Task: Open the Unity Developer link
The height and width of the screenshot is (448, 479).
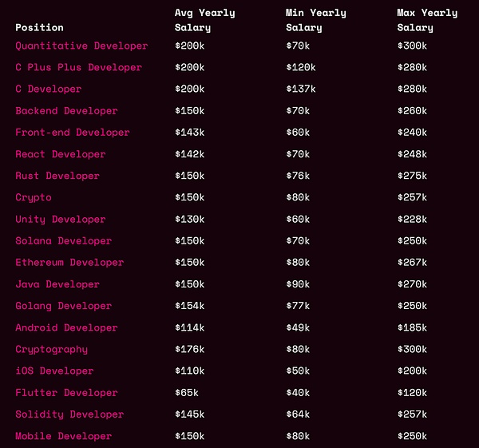Action: tap(60, 219)
